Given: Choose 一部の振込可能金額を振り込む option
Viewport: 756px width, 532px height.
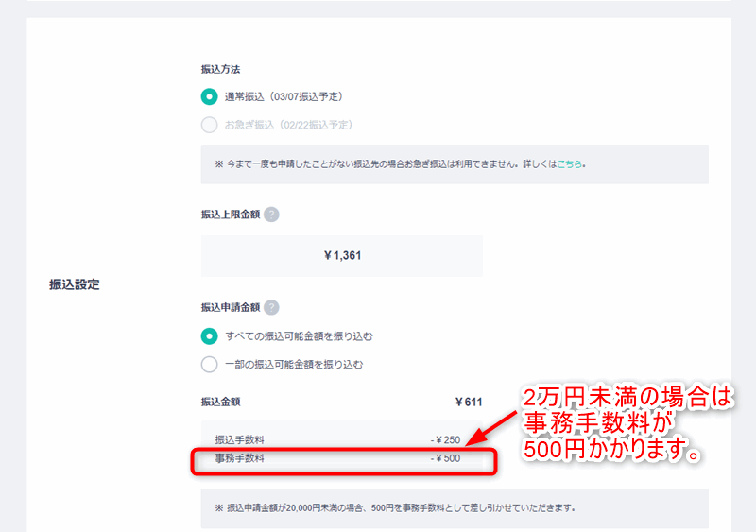Looking at the screenshot, I should point(209,364).
